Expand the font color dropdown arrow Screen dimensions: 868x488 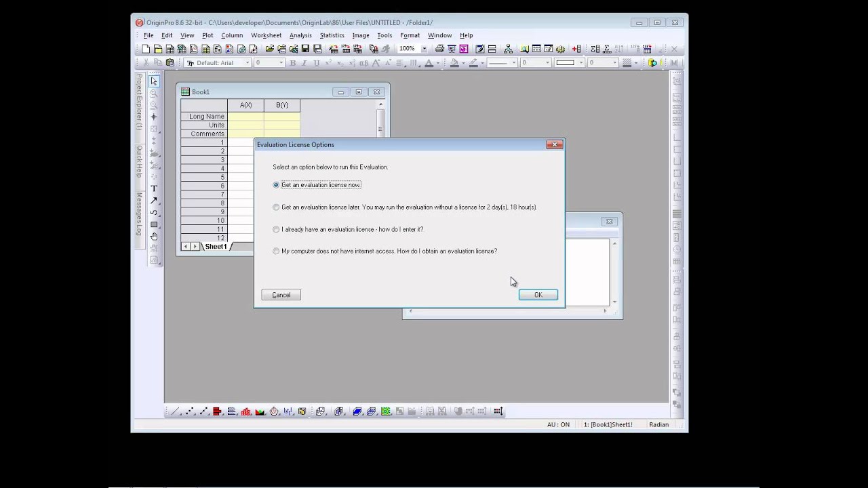438,62
